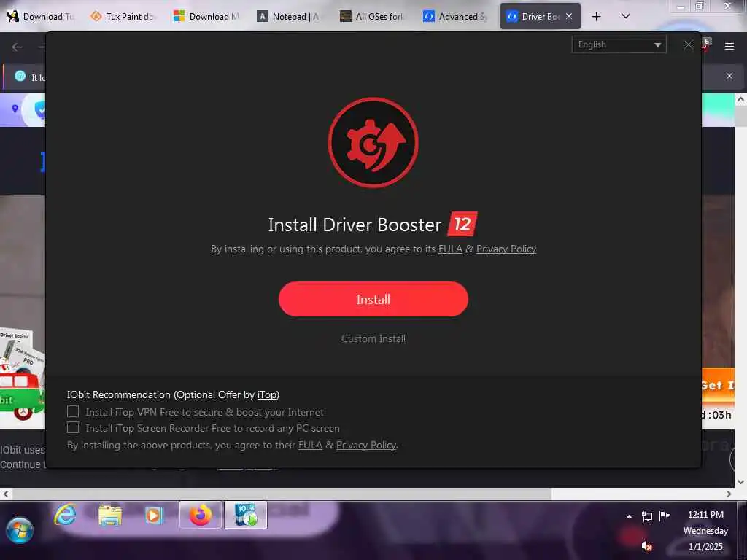Open a new browser tab
The image size is (747, 560).
pyautogui.click(x=596, y=17)
